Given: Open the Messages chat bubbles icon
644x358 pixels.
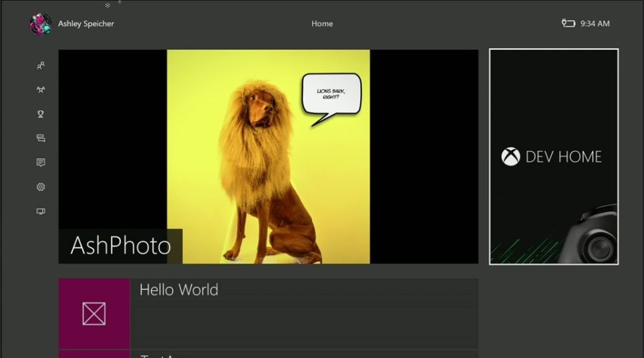Looking at the screenshot, I should pyautogui.click(x=41, y=138).
